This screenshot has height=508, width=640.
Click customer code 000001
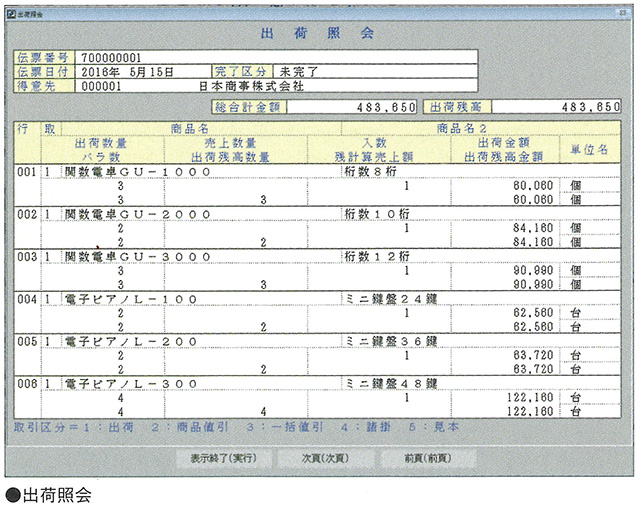pos(101,86)
